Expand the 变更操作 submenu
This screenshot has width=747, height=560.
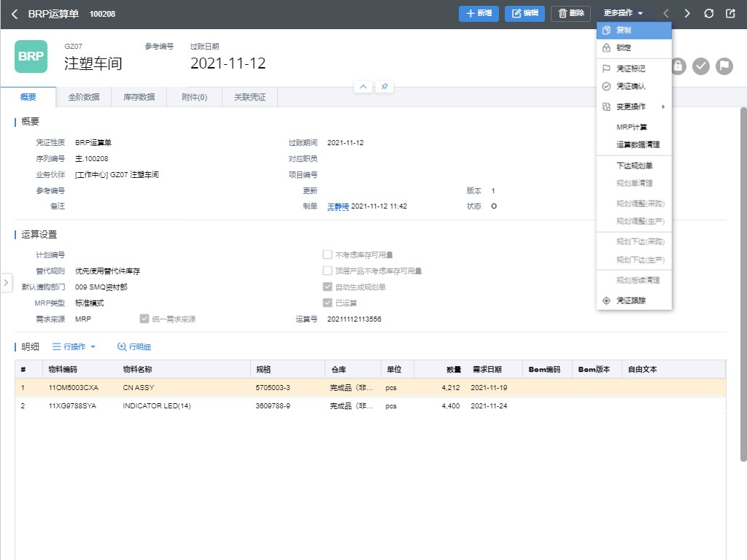[634, 106]
